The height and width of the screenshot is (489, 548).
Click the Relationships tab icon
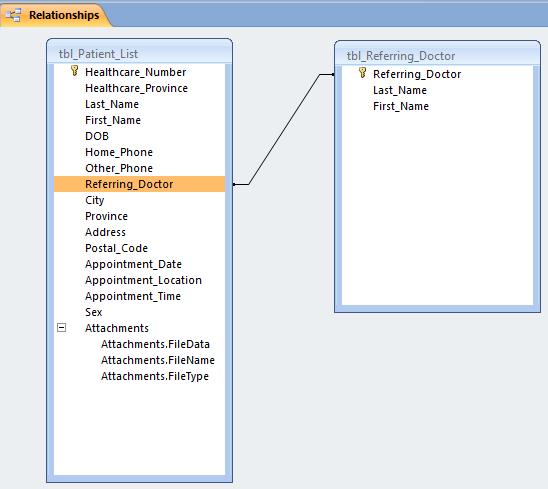(13, 15)
